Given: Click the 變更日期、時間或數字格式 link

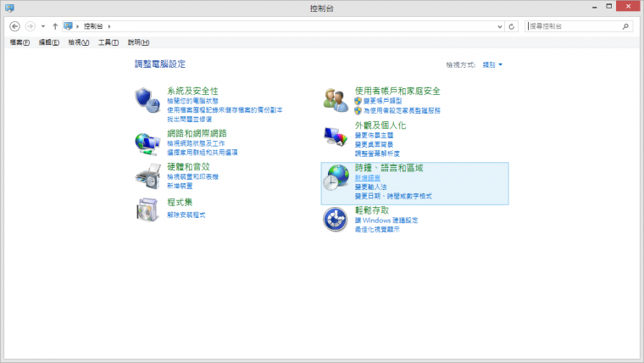Looking at the screenshot, I should [x=393, y=196].
